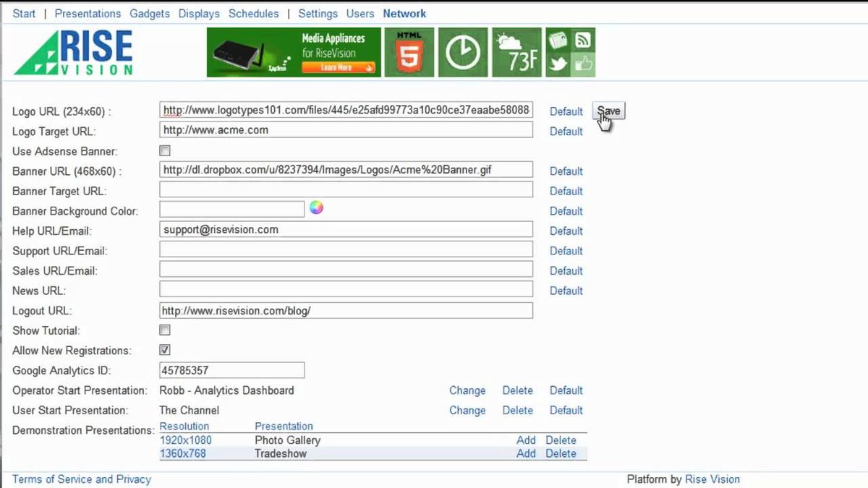Click the Google Analytics ID field
Viewport: 868px width, 488px height.
(231, 370)
